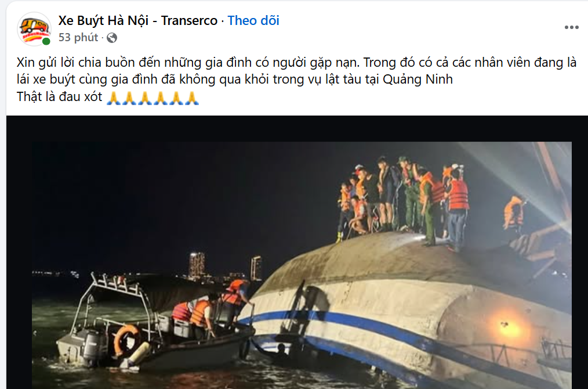Click the row of praying hands emojis
Image resolution: width=588 pixels, height=389 pixels.
tap(153, 98)
